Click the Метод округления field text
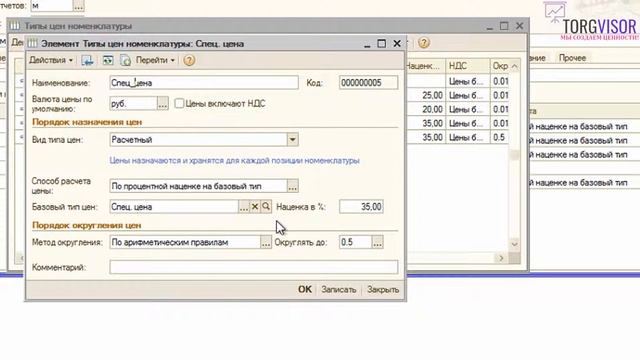The height and width of the screenshot is (360, 640). [185, 242]
